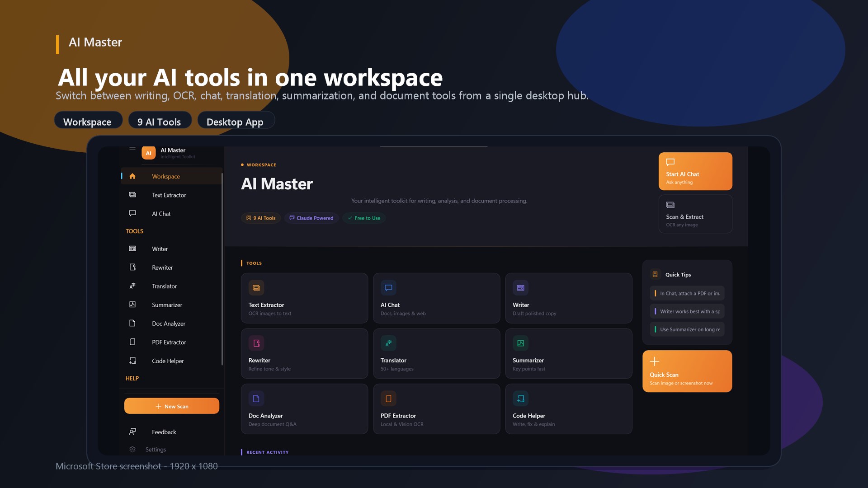Select Rewriter in the sidebar
The image size is (868, 488).
pyautogui.click(x=172, y=267)
